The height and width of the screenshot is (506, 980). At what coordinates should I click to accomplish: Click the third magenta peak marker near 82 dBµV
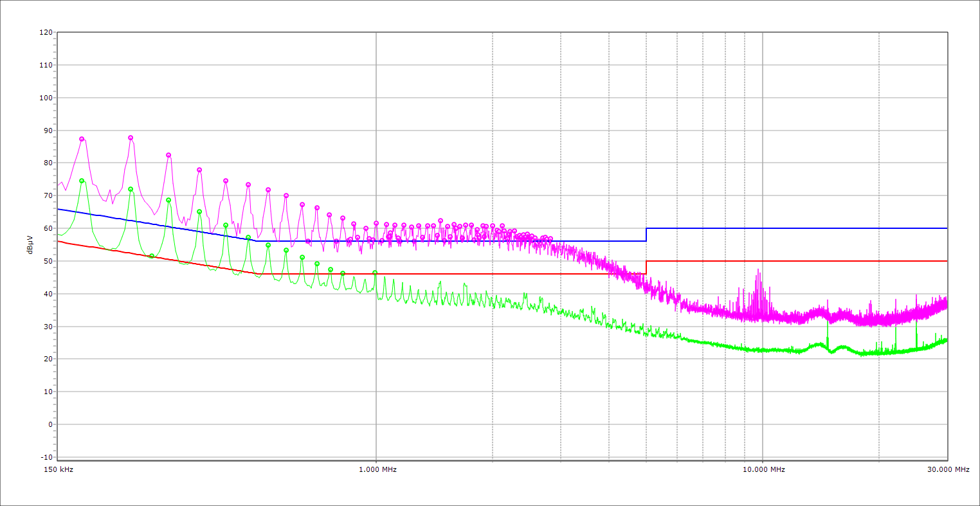point(168,155)
